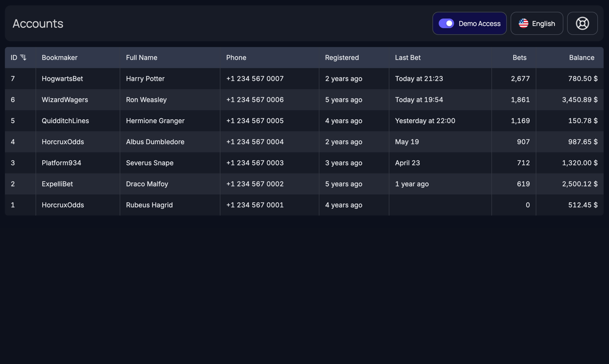609x364 pixels.
Task: Click the Accounts page title
Action: coord(38,23)
